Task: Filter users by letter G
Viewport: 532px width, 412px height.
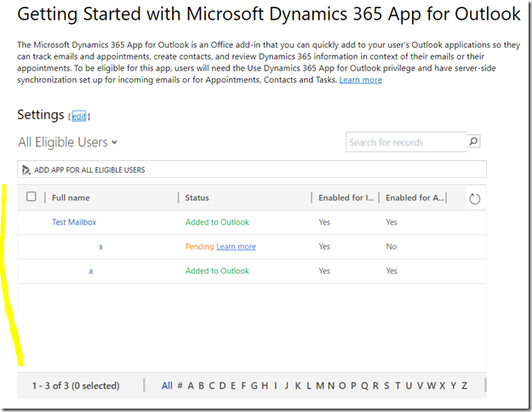Action: 255,386
